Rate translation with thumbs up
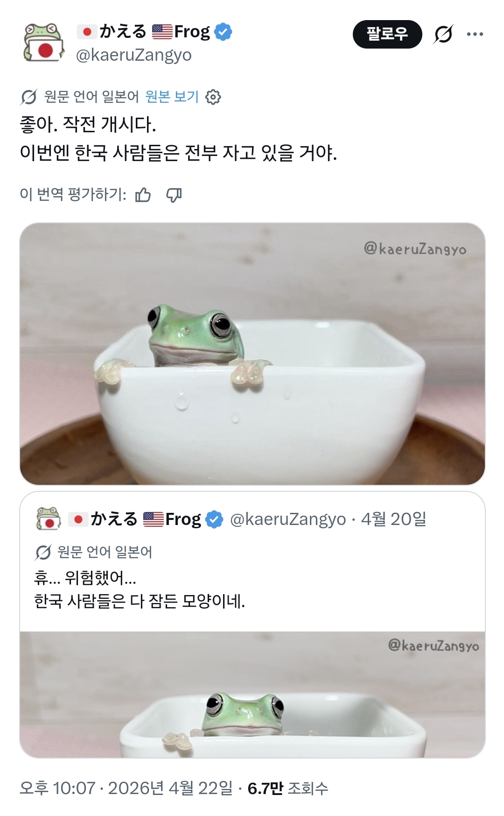The height and width of the screenshot is (816, 504). click(x=143, y=194)
